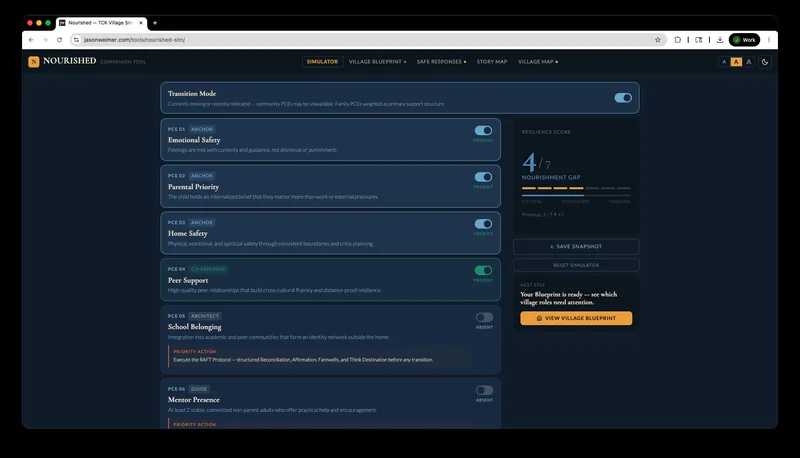Open Chrome three-dot menu
The image size is (800, 458).
pyautogui.click(x=768, y=40)
